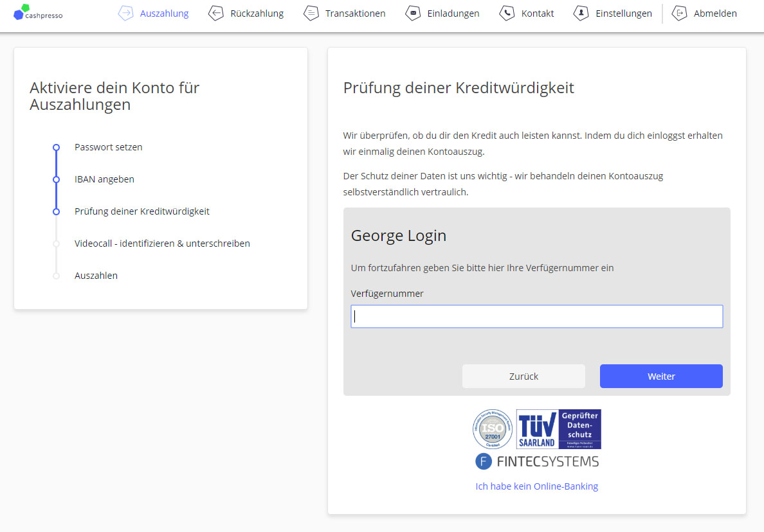Follow the 'Ich habe kein Online-Banking' link

[x=536, y=486]
